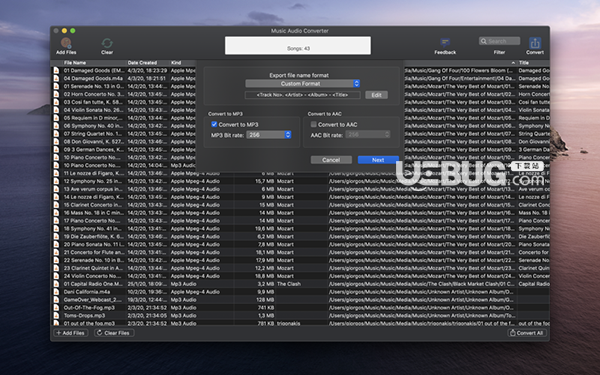Viewport: 600px width, 375px height.
Task: Select the 22 Serenade No. 10 row
Action: coord(300,260)
